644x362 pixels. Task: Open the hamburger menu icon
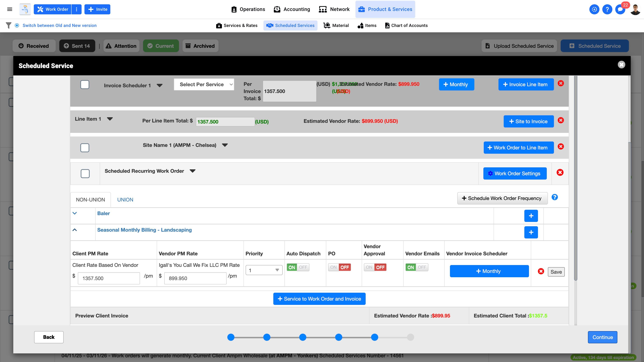point(10,9)
